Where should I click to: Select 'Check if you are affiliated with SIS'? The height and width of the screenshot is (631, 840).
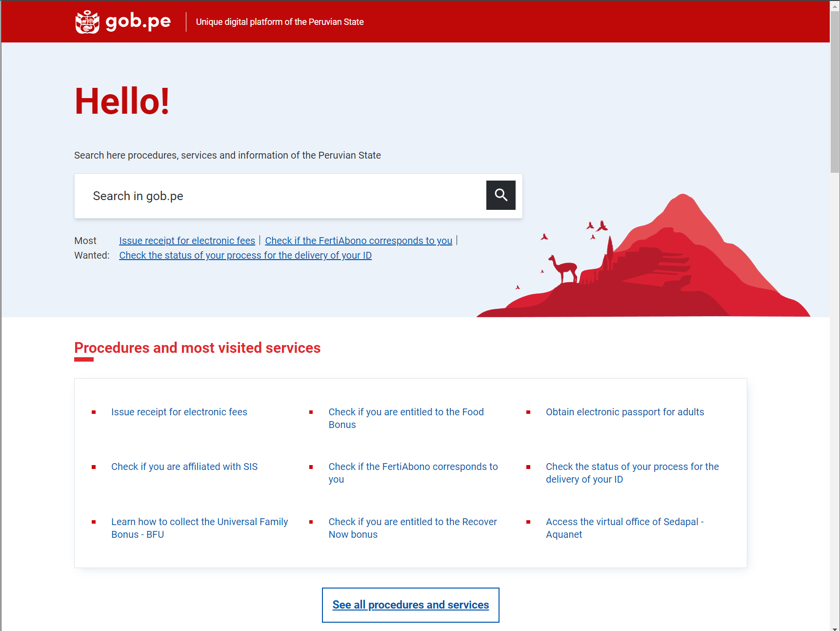pos(184,467)
